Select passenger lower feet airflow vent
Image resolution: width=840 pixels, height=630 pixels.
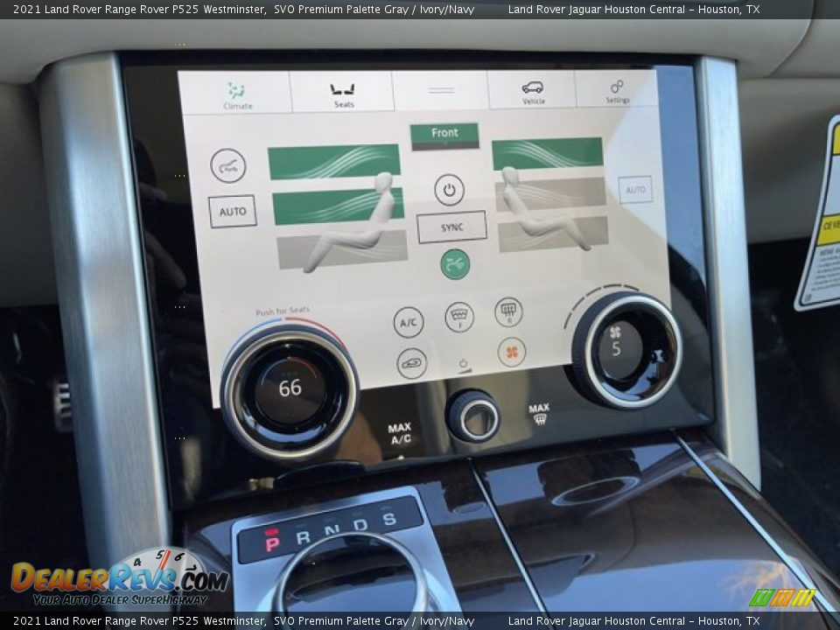pyautogui.click(x=553, y=234)
